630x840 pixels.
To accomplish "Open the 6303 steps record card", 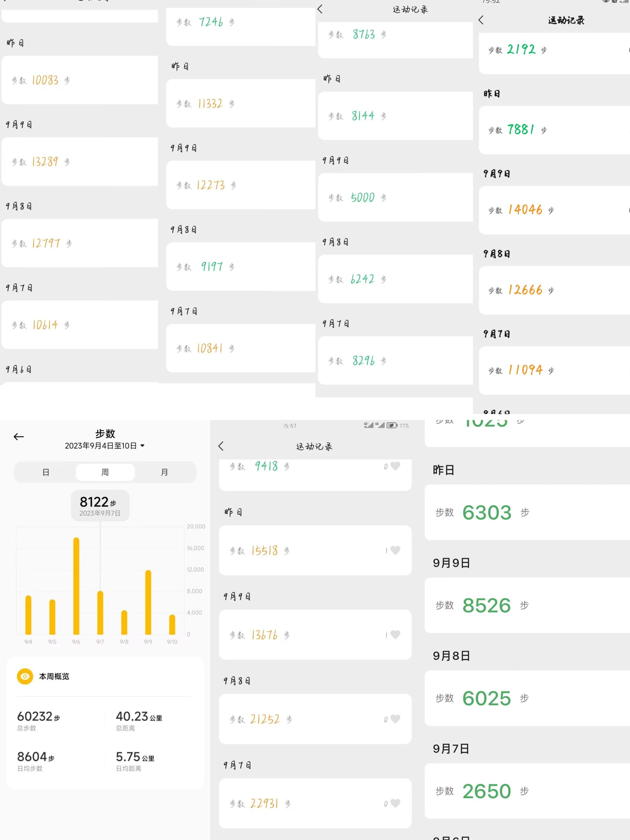I will click(527, 512).
